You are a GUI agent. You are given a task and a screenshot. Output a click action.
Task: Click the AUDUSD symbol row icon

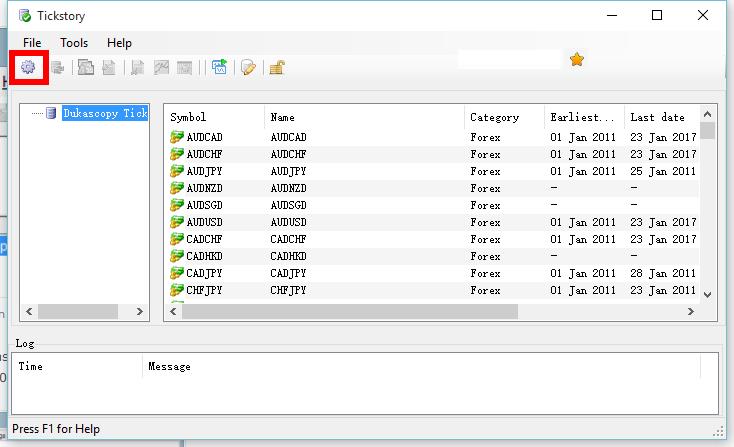click(176, 222)
